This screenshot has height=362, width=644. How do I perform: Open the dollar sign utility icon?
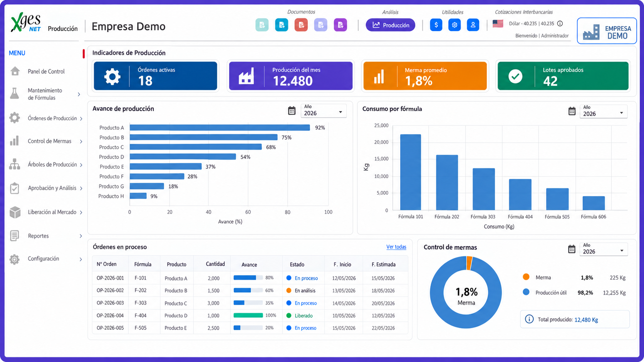[x=436, y=25]
